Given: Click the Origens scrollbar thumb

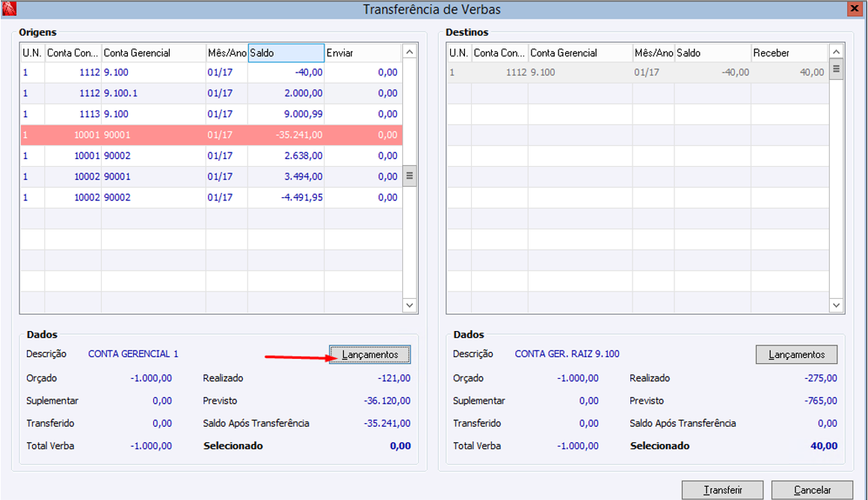Looking at the screenshot, I should click(410, 176).
